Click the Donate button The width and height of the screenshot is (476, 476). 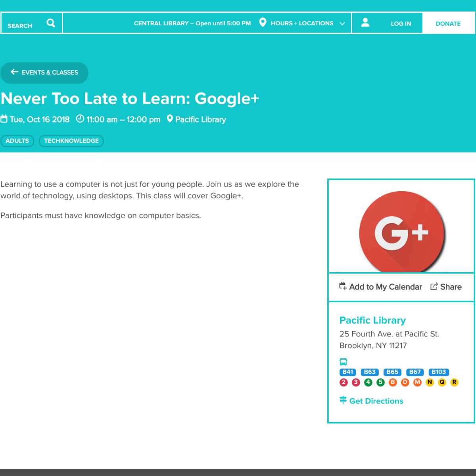[x=448, y=23]
